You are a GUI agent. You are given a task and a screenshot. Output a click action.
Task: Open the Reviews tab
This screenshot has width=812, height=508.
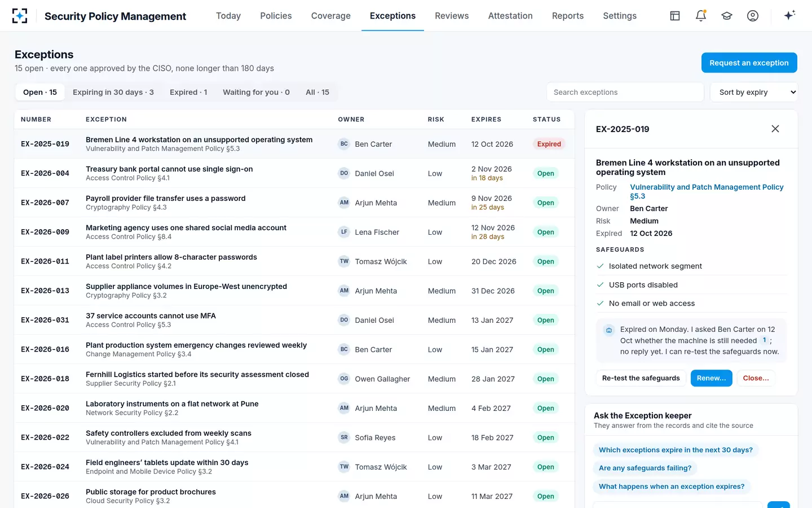pos(452,16)
